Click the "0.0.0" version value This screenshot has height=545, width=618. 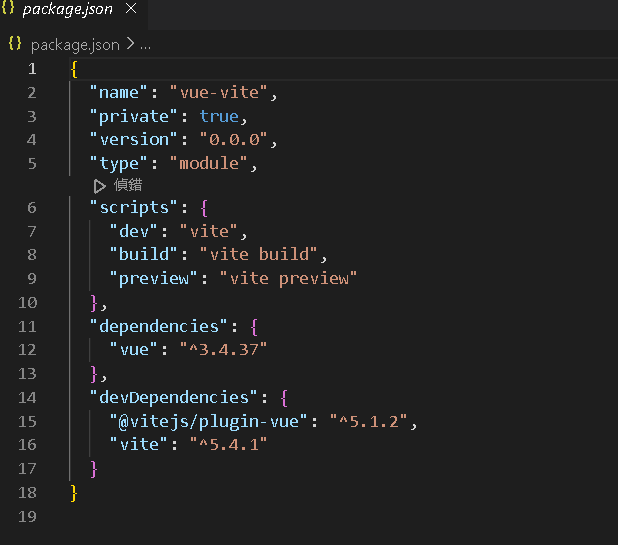click(x=234, y=140)
